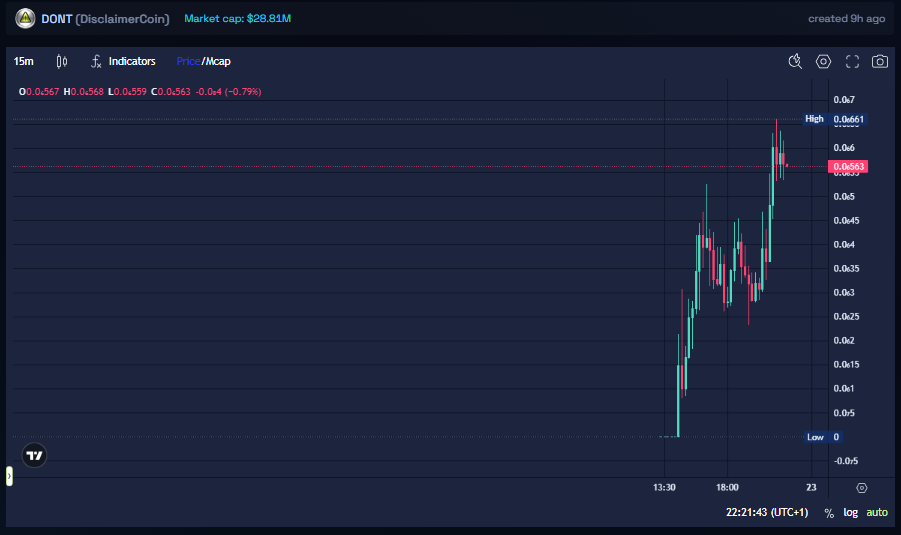Click the created 9h ago text

[846, 19]
